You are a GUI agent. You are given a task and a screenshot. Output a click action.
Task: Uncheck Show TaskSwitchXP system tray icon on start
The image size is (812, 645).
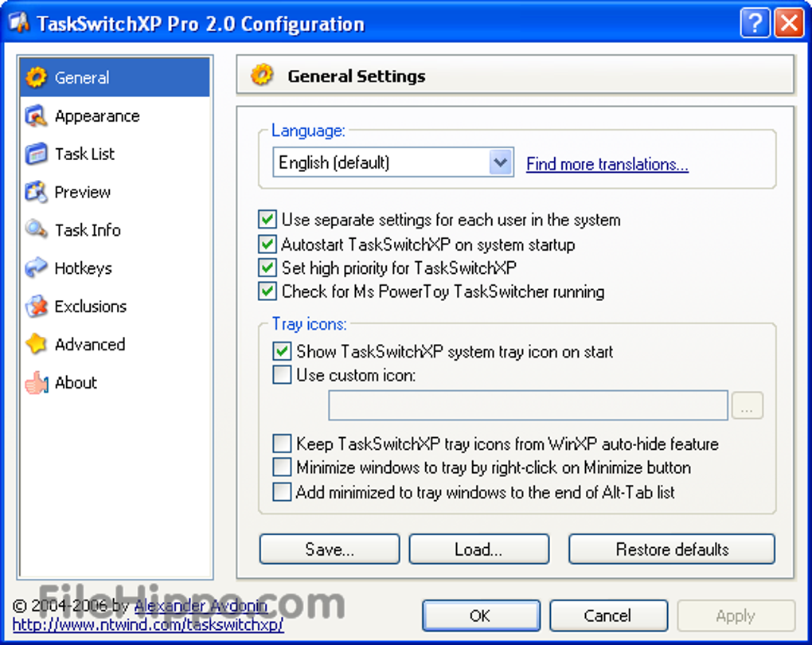282,352
